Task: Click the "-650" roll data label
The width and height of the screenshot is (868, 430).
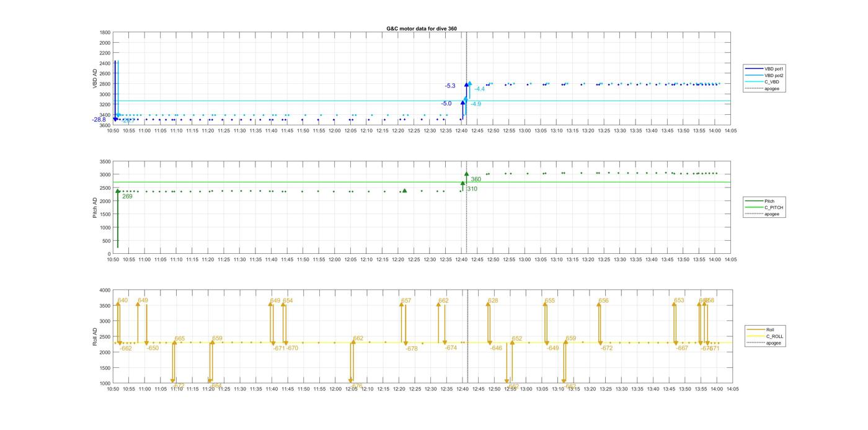Action: [153, 348]
